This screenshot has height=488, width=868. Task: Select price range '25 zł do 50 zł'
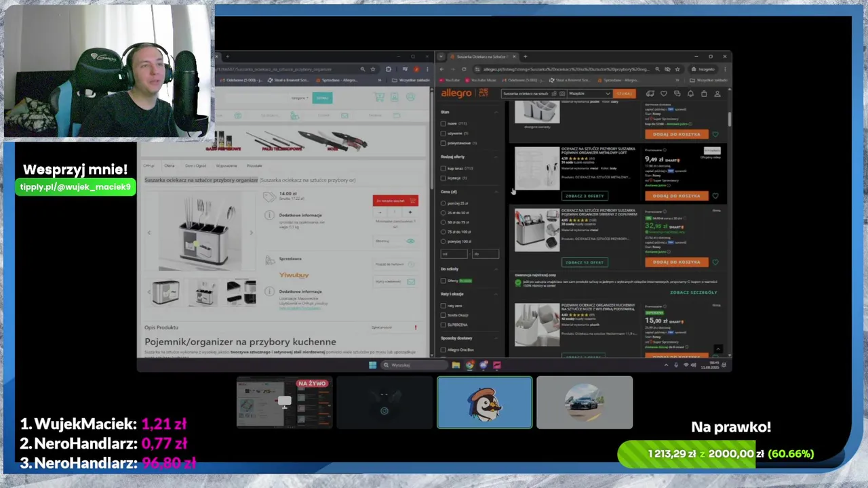[443, 213]
